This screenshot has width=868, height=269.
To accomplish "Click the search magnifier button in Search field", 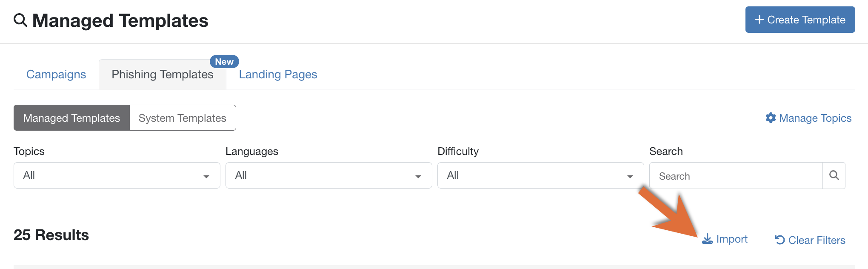I will tap(834, 175).
